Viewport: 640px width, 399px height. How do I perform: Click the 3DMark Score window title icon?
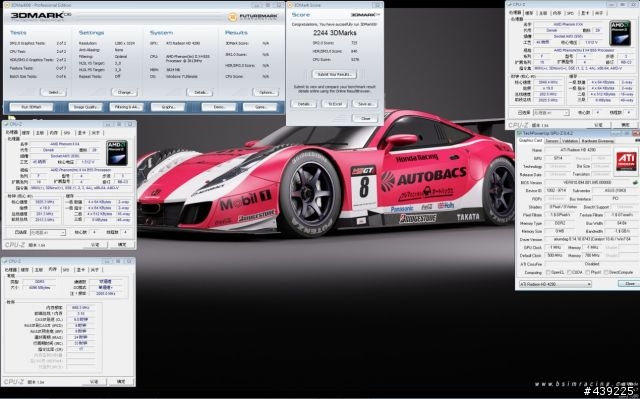point(290,5)
